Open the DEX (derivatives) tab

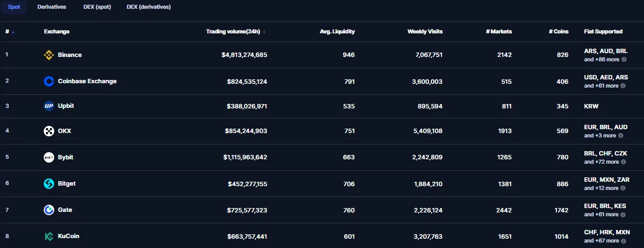coord(149,7)
